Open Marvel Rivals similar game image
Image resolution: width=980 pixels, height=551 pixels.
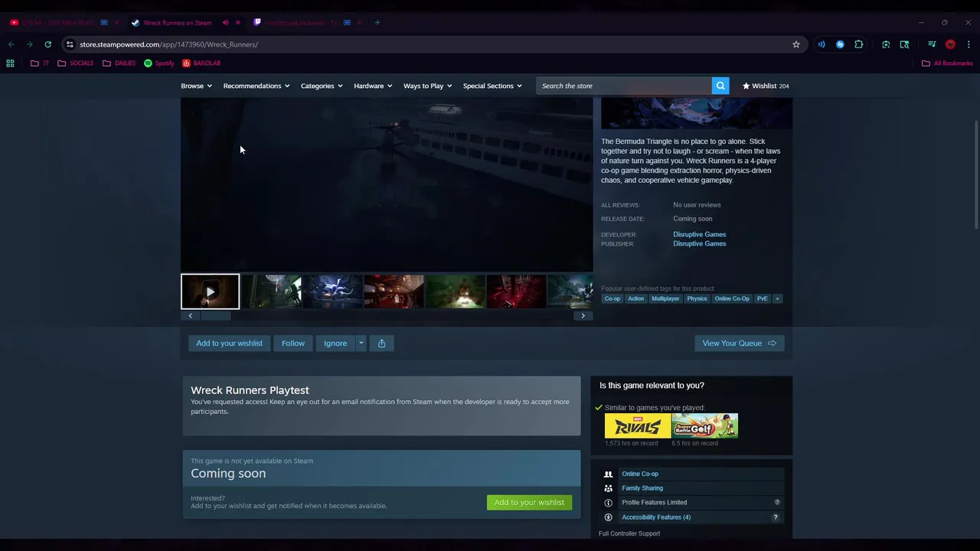637,425
